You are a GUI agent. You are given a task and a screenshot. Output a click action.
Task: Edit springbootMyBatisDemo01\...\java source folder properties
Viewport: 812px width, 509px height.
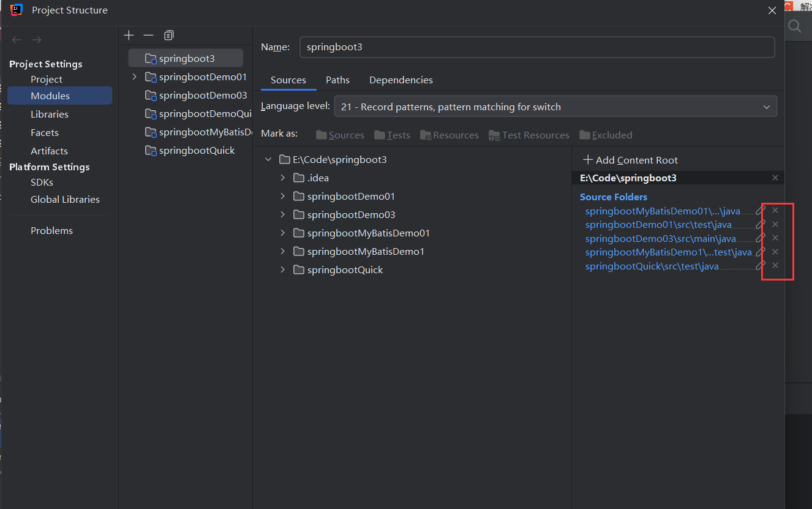[x=761, y=210]
